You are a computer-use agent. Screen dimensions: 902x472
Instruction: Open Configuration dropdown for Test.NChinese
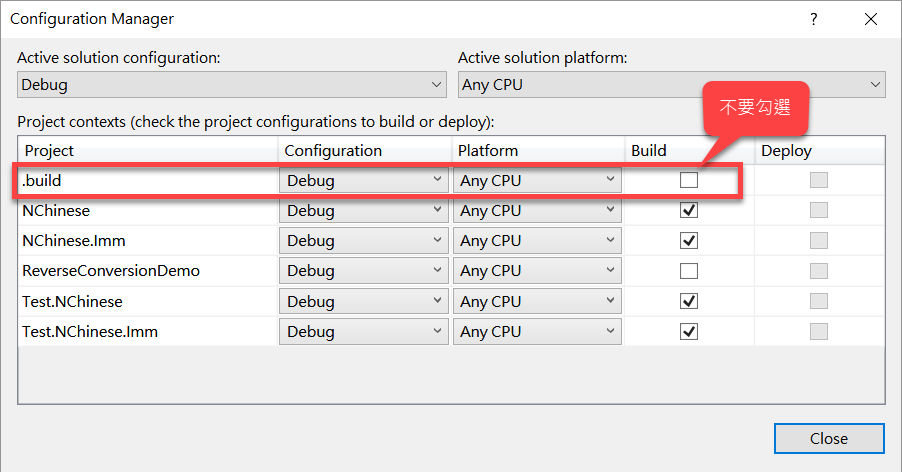click(364, 301)
